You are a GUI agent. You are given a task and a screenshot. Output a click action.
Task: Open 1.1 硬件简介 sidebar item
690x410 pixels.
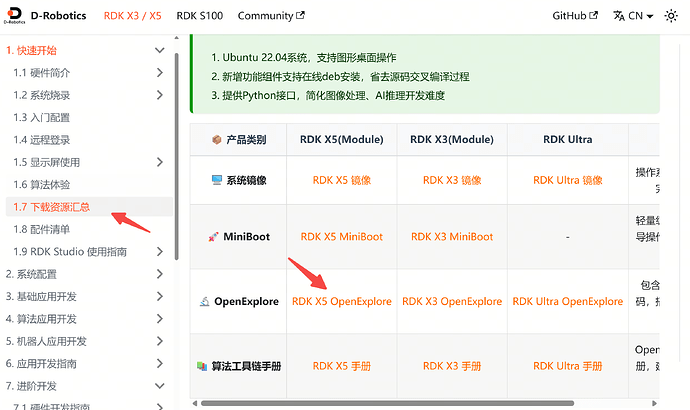tap(41, 73)
